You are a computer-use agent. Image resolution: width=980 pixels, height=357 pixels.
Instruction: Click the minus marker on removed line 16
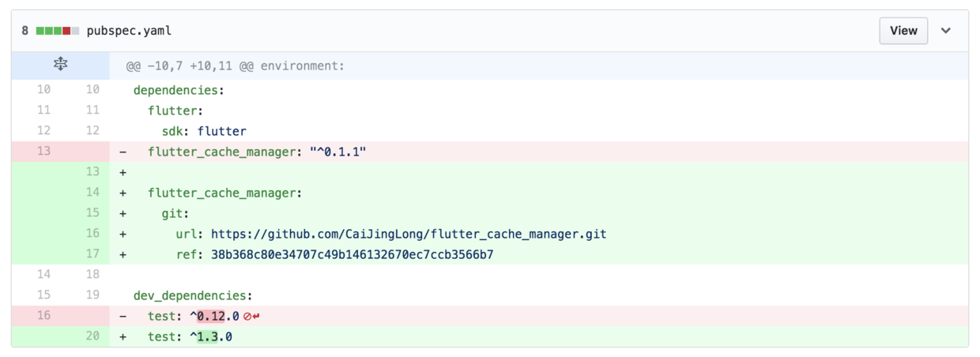tap(122, 316)
